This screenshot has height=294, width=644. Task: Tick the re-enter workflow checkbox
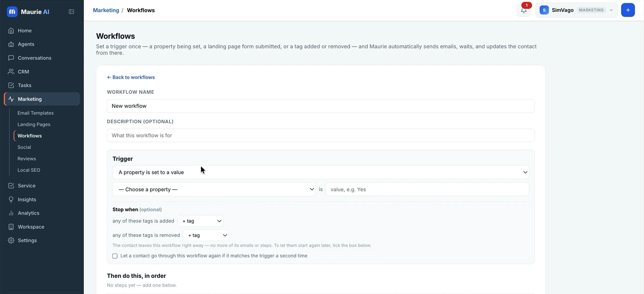pyautogui.click(x=115, y=256)
